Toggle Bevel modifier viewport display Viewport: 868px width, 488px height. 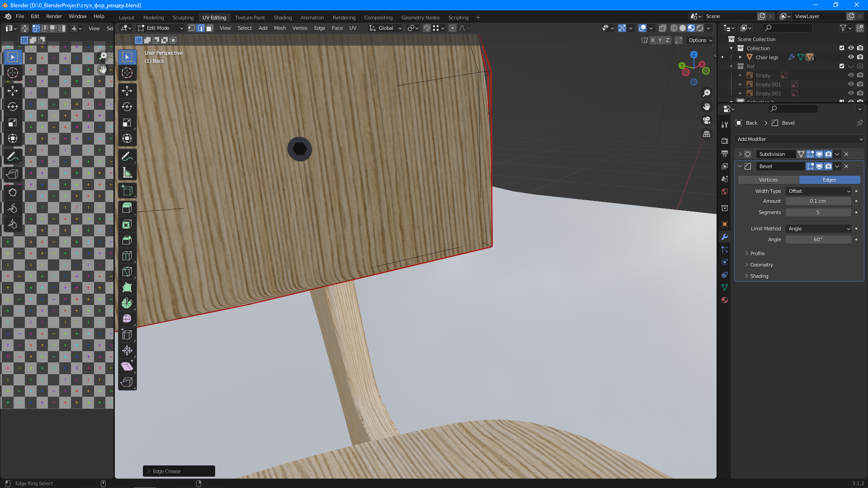819,166
